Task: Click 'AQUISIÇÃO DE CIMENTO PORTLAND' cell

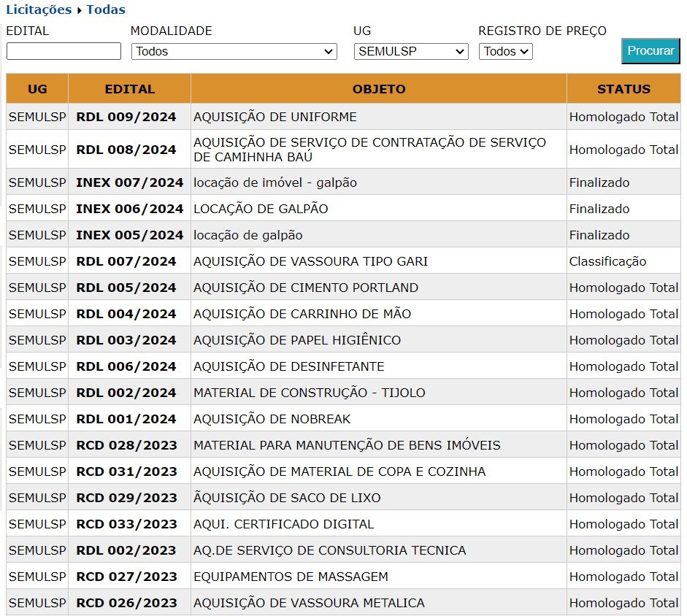Action: tap(379, 288)
